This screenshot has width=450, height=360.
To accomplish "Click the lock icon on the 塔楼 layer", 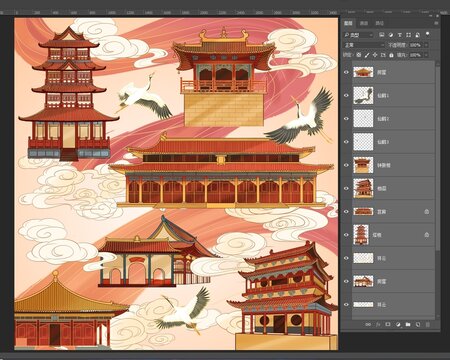I will click(427, 235).
